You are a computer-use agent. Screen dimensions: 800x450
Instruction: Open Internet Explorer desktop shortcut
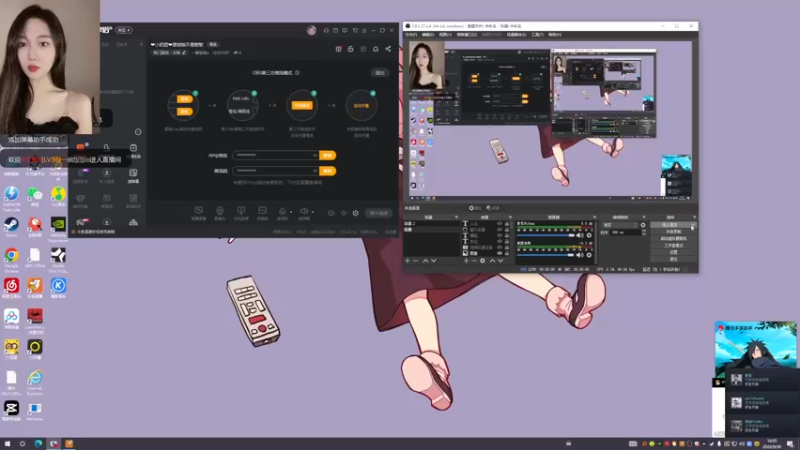(x=35, y=382)
